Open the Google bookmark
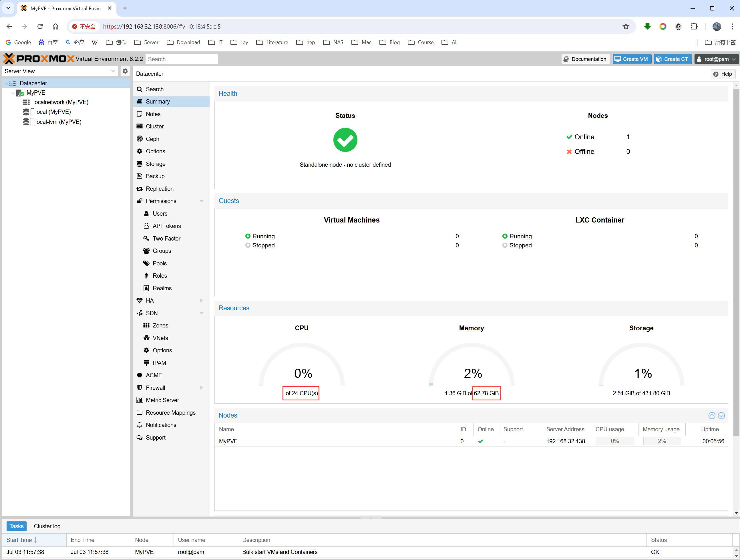Screen dimensions: 740x560 click(x=18, y=42)
